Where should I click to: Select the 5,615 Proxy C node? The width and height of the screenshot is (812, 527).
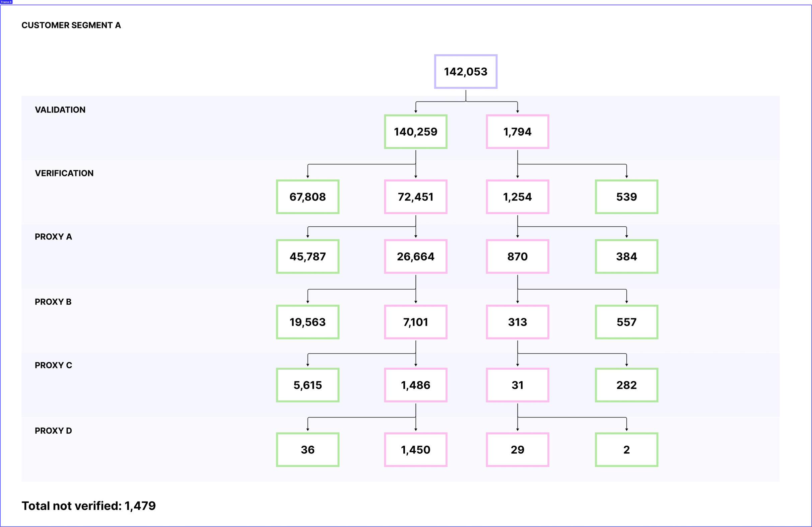click(x=308, y=385)
